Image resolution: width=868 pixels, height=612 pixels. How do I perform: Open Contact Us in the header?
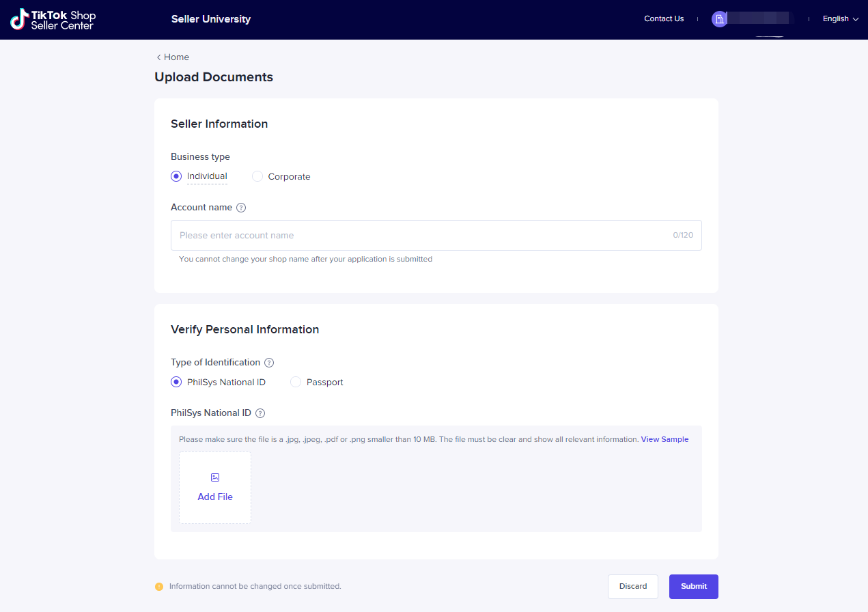point(664,19)
